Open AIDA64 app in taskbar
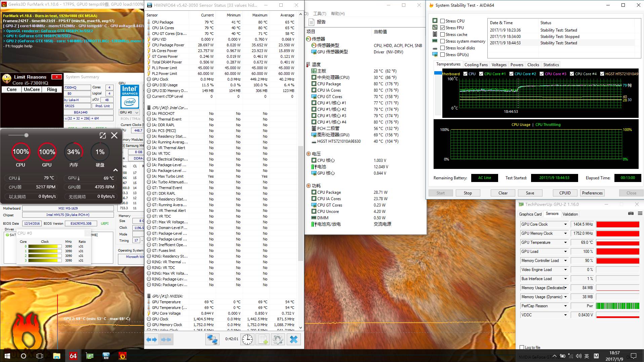The width and height of the screenshot is (644, 362). click(73, 356)
